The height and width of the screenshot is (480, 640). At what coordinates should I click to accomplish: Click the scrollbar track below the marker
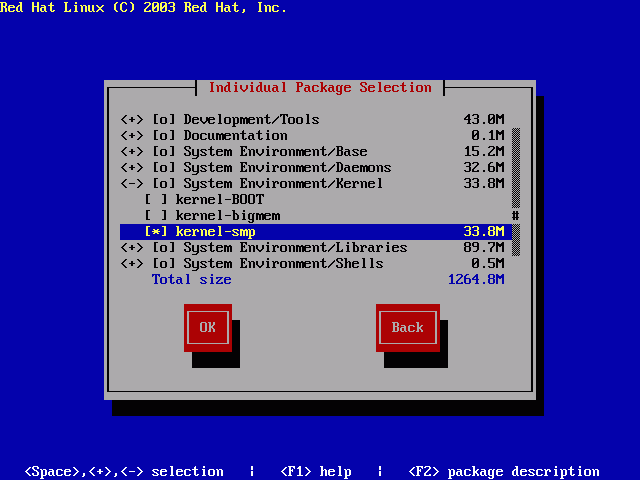click(x=516, y=240)
